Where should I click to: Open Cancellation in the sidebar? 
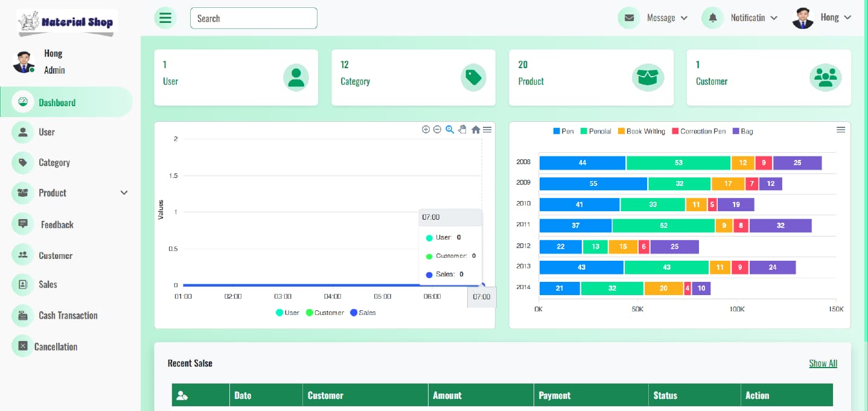56,346
